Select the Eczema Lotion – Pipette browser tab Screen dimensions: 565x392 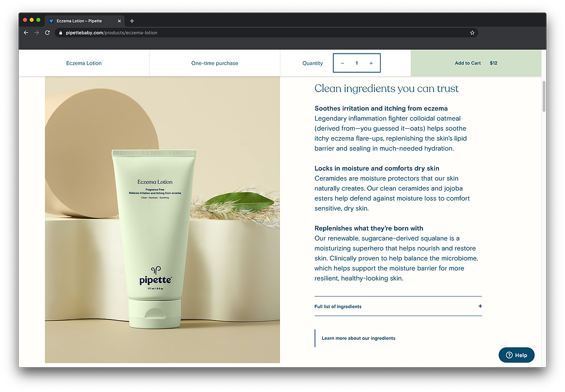85,21
